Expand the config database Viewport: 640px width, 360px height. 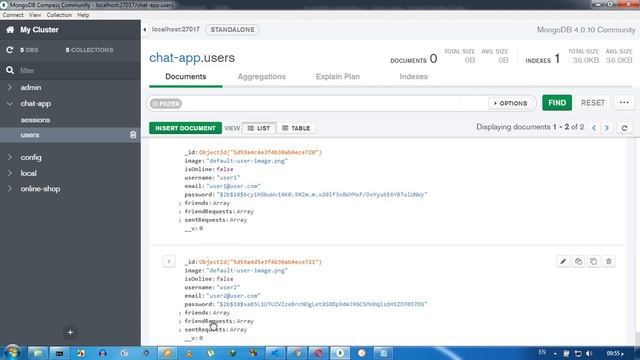10,157
